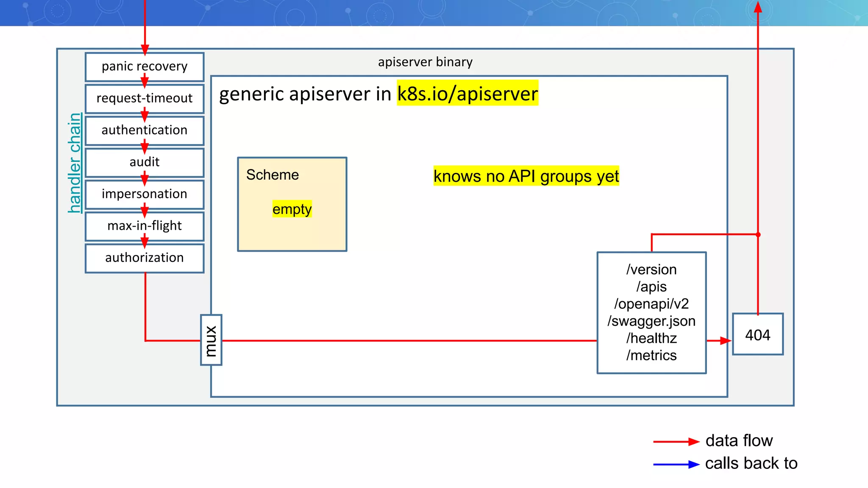Viewport: 868px width, 488px height.
Task: Select the audit handler box
Action: (145, 162)
